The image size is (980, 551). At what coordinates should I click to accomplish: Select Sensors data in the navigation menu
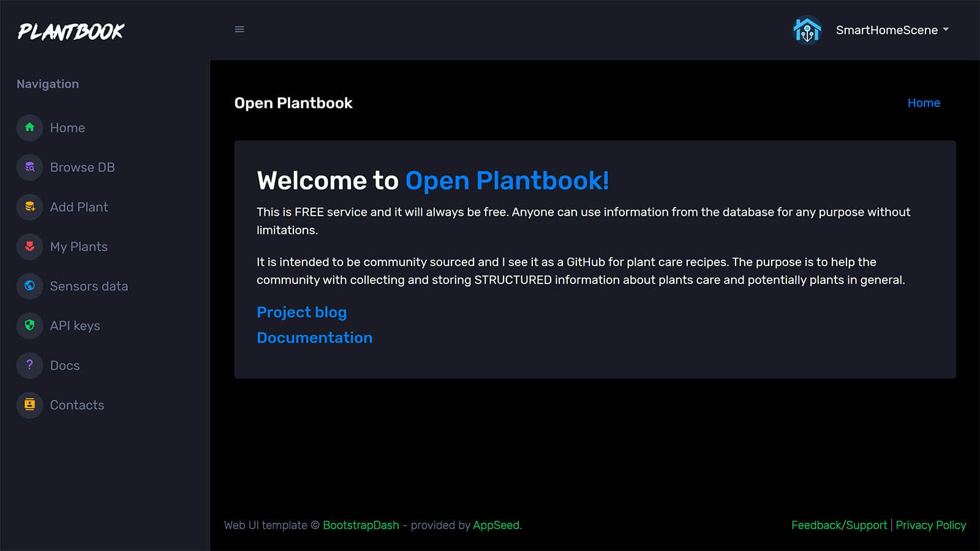pyautogui.click(x=89, y=286)
